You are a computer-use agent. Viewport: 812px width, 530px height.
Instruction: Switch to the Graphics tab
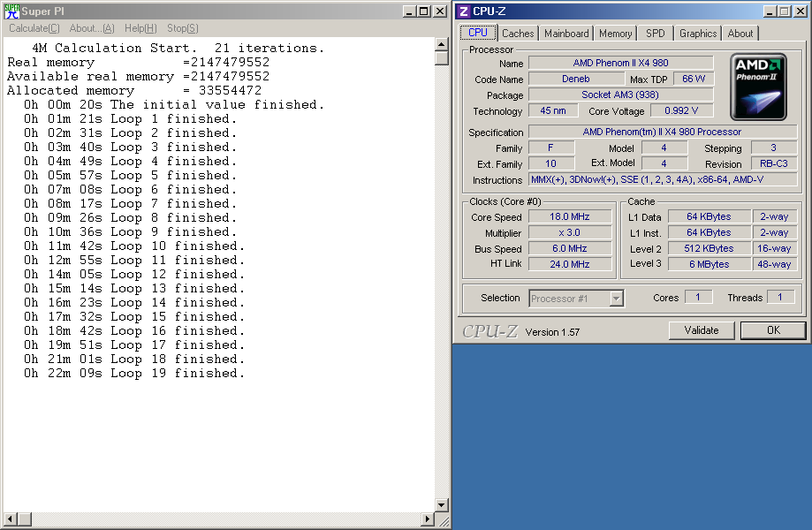click(697, 34)
